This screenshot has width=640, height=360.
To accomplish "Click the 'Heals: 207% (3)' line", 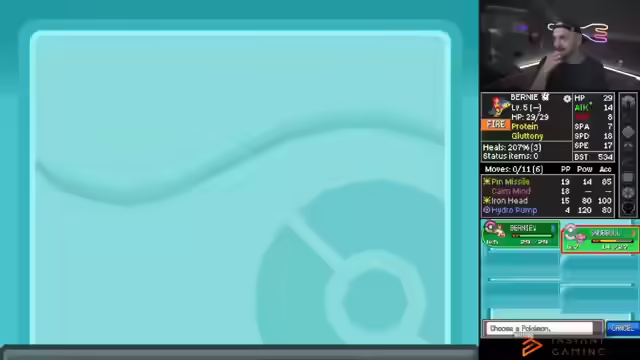I will click(x=512, y=147).
